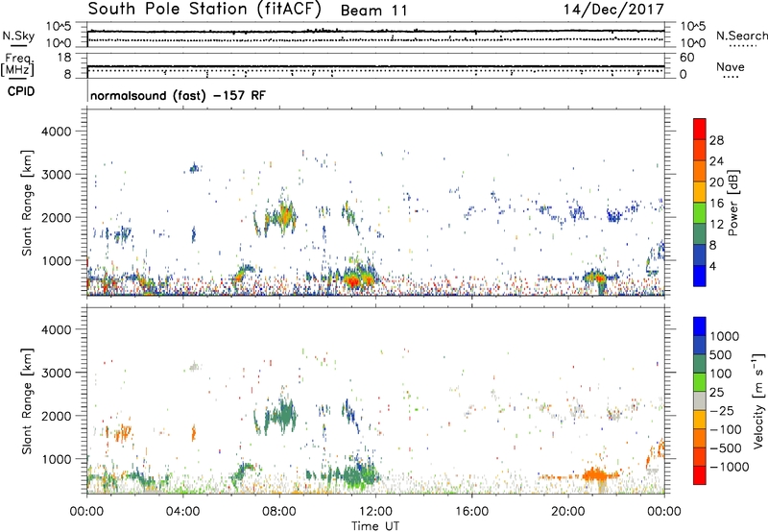
Task: Click the Power color bar segment between 24 and 20
Action: click(x=700, y=171)
